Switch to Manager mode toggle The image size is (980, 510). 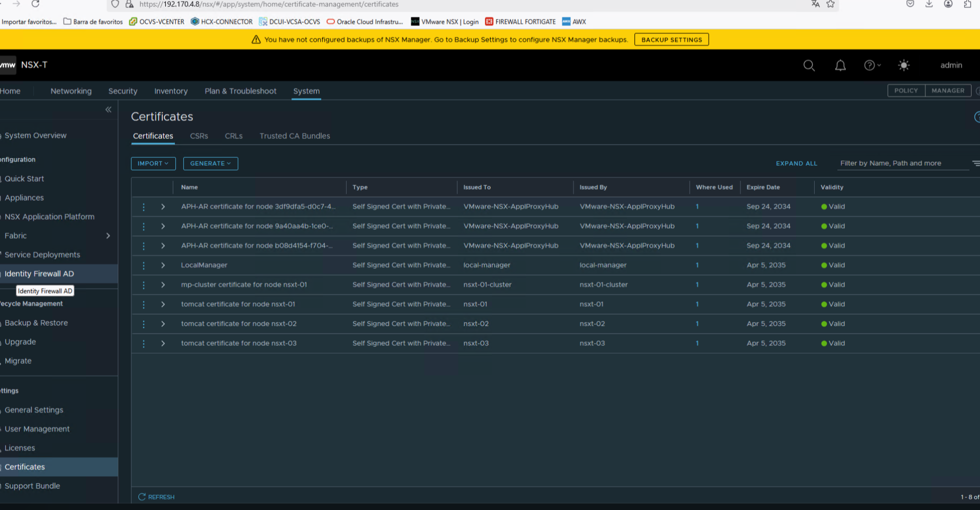click(x=948, y=91)
